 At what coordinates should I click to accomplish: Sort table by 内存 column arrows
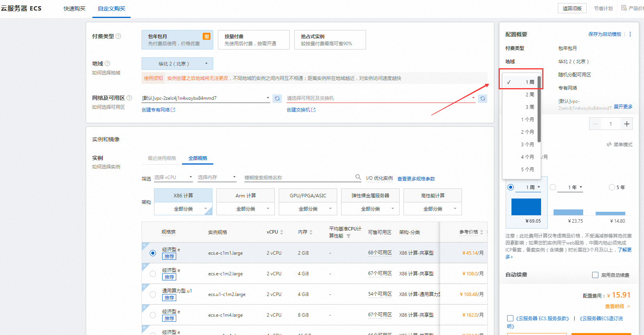point(311,232)
